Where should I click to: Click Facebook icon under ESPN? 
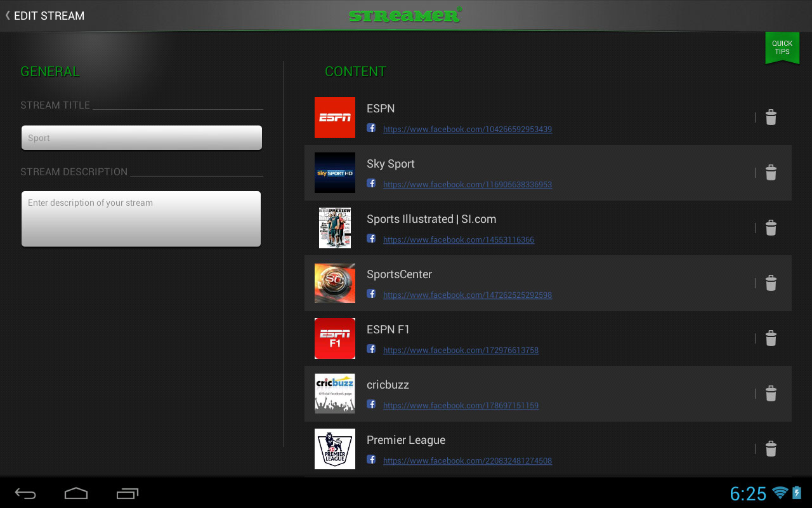click(x=371, y=128)
